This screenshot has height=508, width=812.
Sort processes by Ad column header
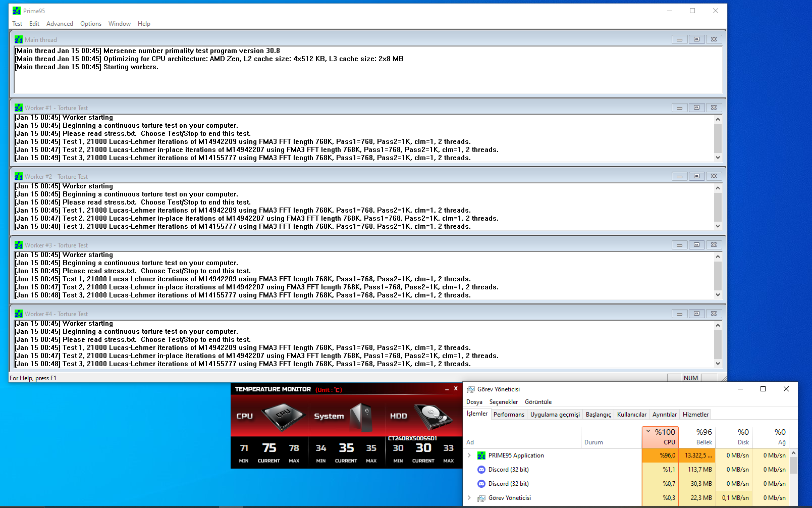tap(522, 437)
